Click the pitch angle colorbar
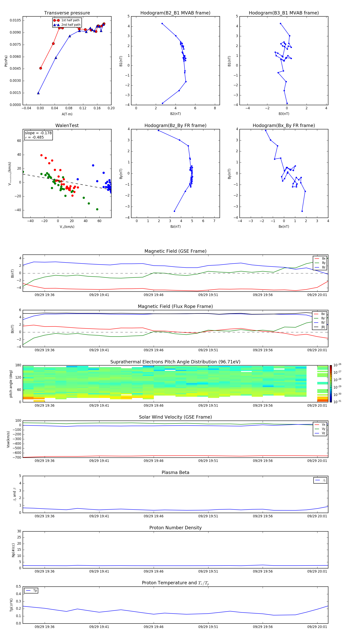The height and width of the screenshot is (644, 351). point(331,384)
